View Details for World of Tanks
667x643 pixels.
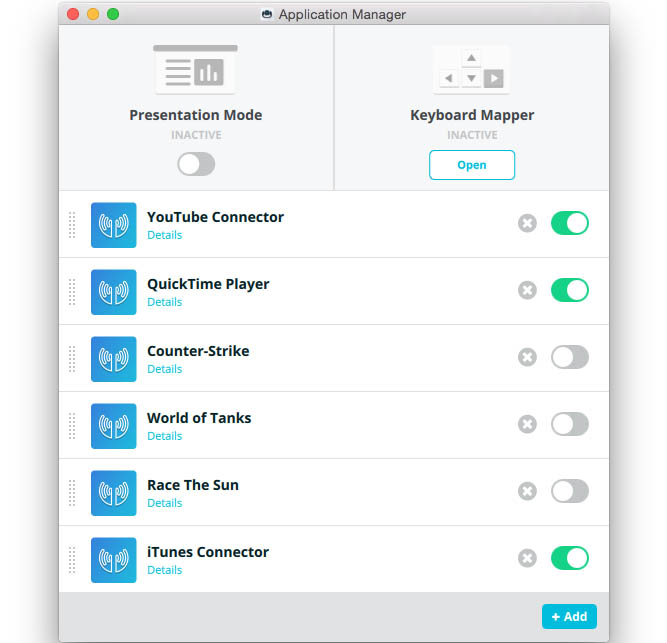(x=165, y=436)
